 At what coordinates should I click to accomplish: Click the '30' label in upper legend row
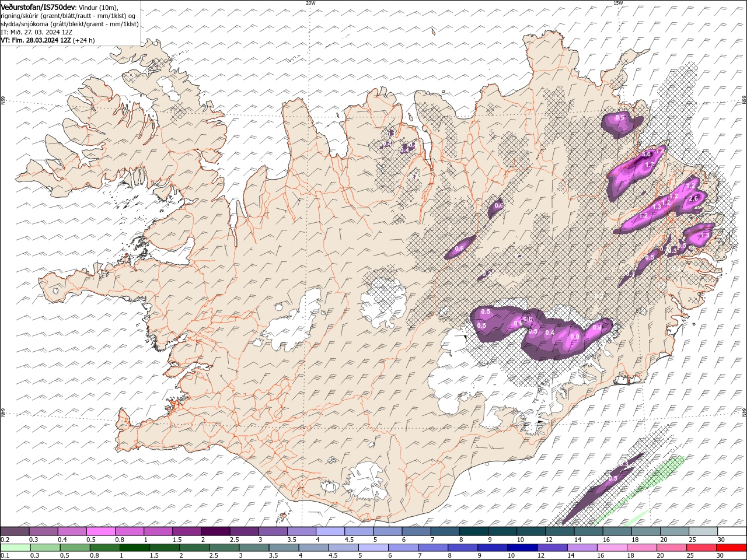[721, 540]
